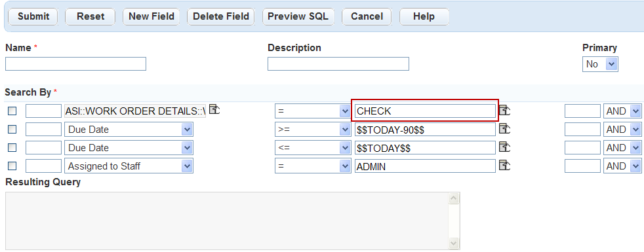
Task: Click the Delete Field button
Action: 221,16
